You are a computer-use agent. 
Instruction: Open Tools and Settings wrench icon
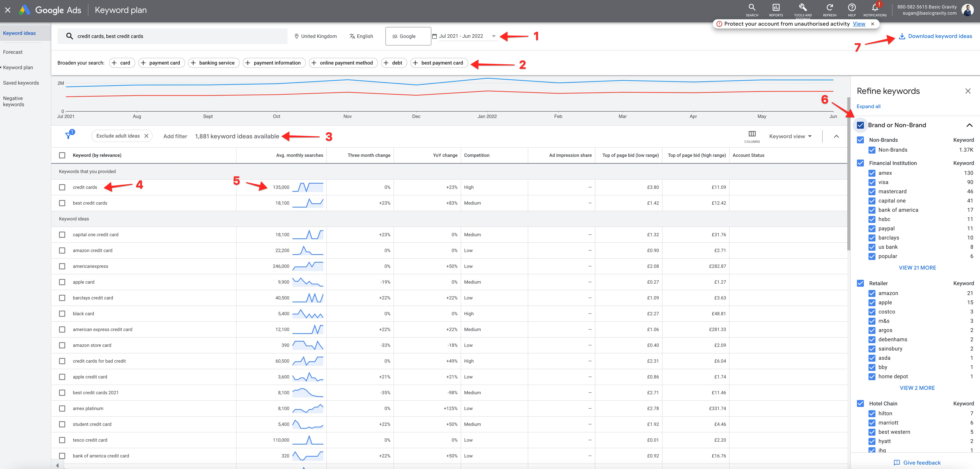803,8
